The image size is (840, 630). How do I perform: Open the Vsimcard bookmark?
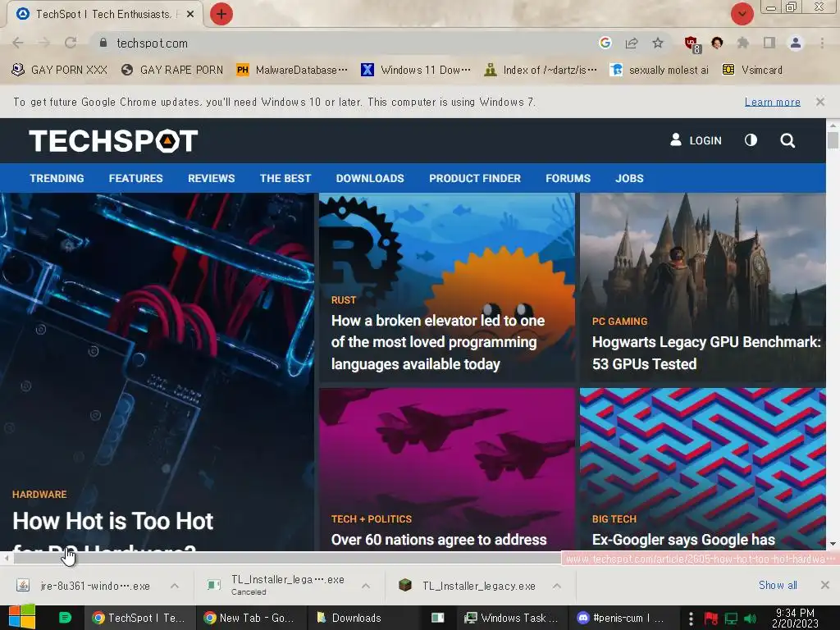pyautogui.click(x=752, y=70)
